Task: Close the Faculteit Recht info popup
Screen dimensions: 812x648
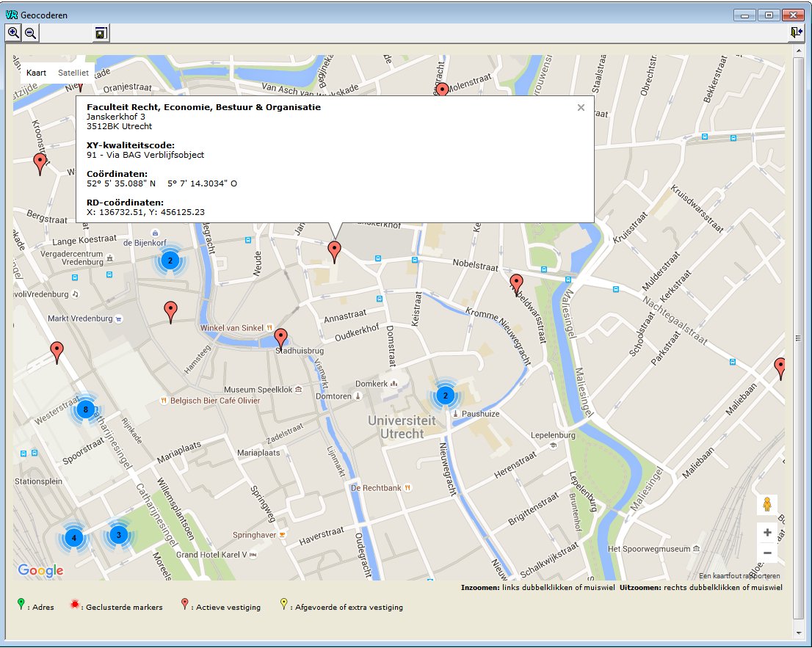Action: (581, 107)
